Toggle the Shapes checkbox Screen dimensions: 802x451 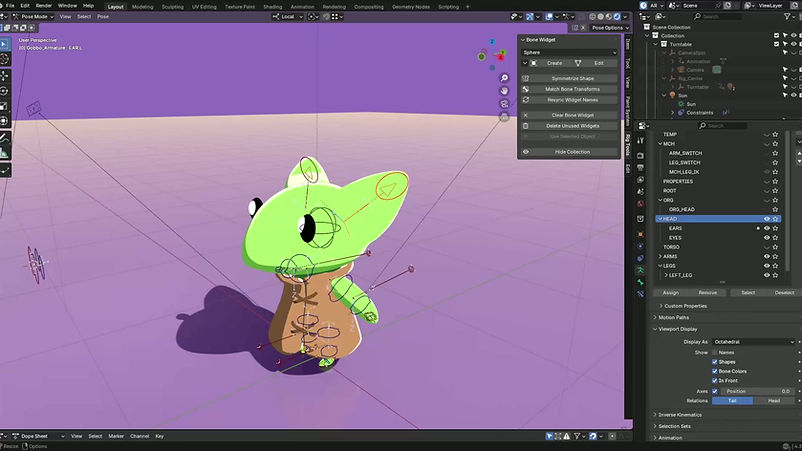click(716, 362)
